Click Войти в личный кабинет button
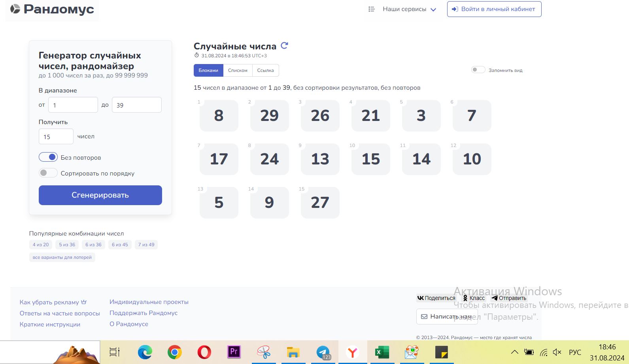This screenshot has width=629, height=364. [x=494, y=9]
